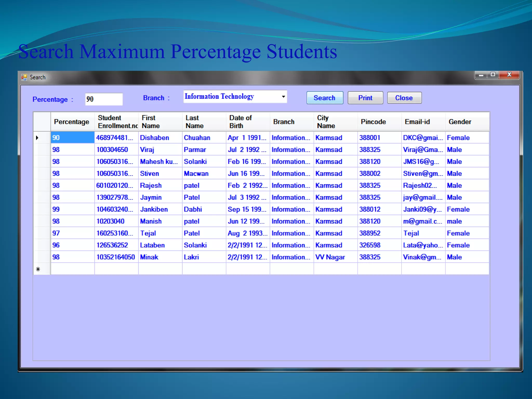Click the Branch column header in grid
The image size is (532, 399).
(292, 122)
